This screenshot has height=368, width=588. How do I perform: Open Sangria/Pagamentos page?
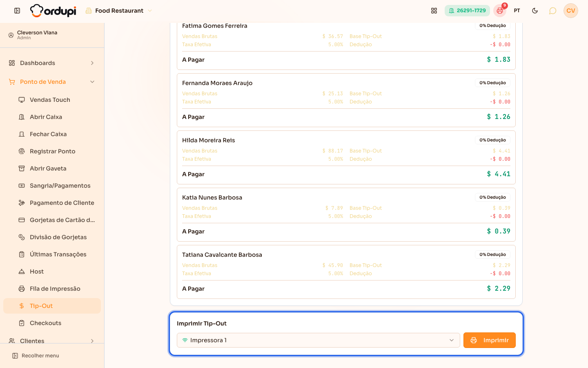(x=52, y=186)
